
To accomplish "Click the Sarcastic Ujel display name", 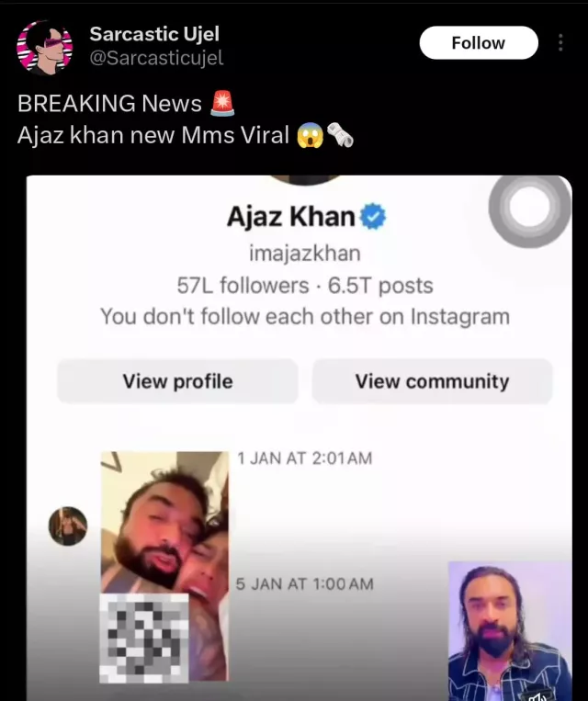I will click(154, 34).
